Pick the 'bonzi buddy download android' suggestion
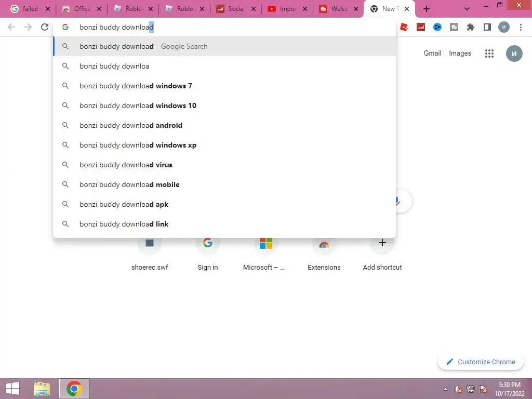Viewport: 532px width, 399px height. [224, 125]
